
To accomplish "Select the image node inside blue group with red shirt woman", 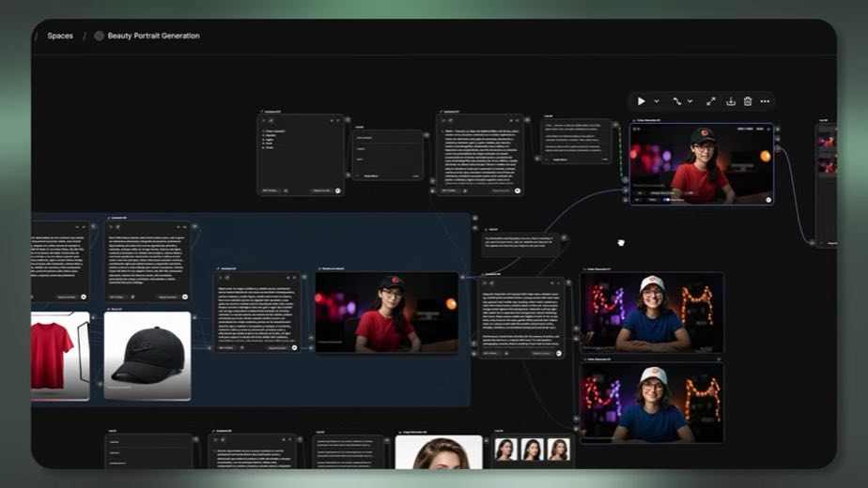I will 386,313.
